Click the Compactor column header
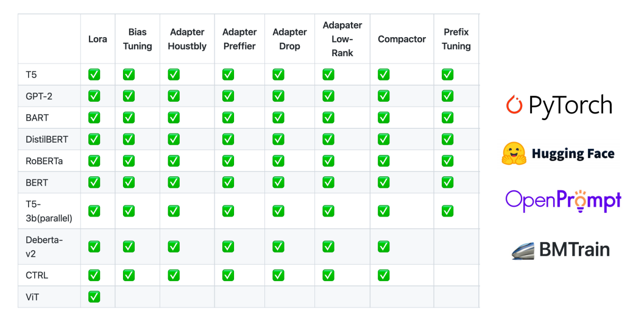644x319 pixels. pos(402,39)
